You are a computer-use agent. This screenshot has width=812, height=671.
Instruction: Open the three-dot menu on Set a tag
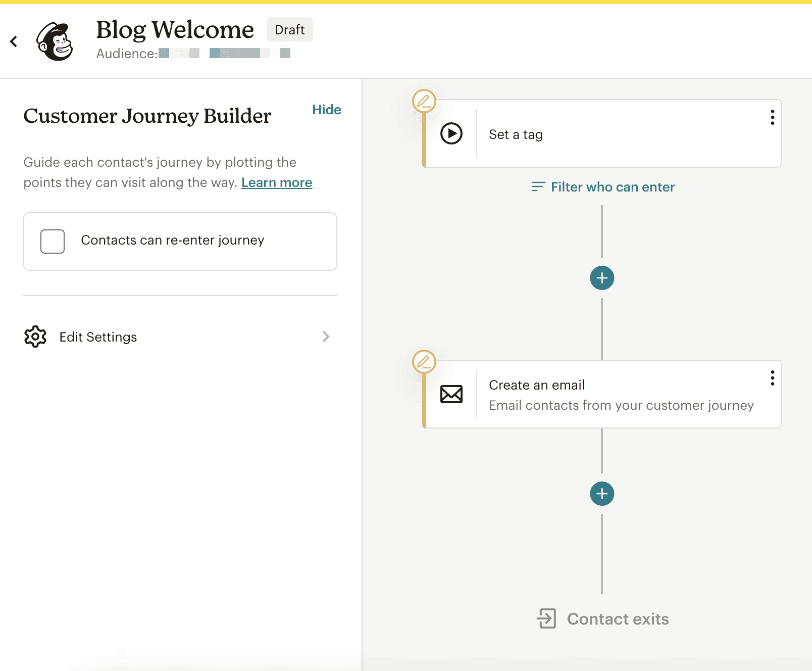(x=772, y=118)
